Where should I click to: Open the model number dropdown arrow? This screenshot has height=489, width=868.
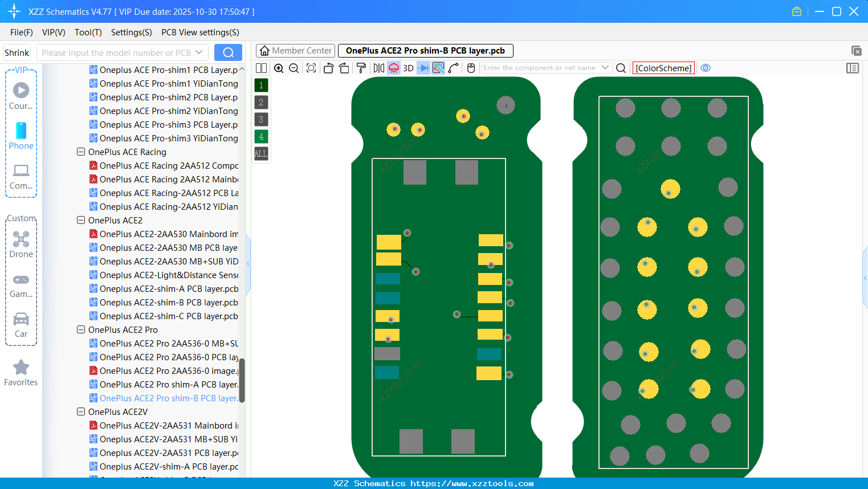pyautogui.click(x=199, y=52)
